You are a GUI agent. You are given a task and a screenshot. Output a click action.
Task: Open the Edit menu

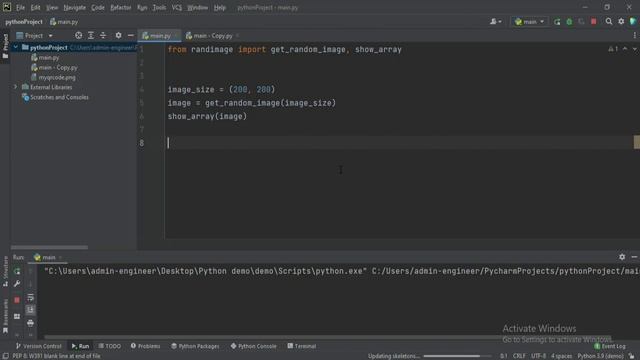[36, 7]
